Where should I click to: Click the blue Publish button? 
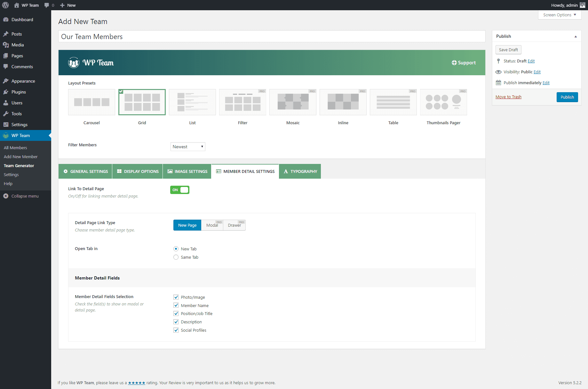click(x=567, y=97)
